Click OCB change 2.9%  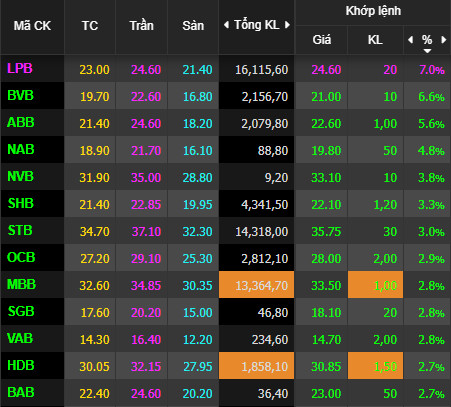point(431,259)
